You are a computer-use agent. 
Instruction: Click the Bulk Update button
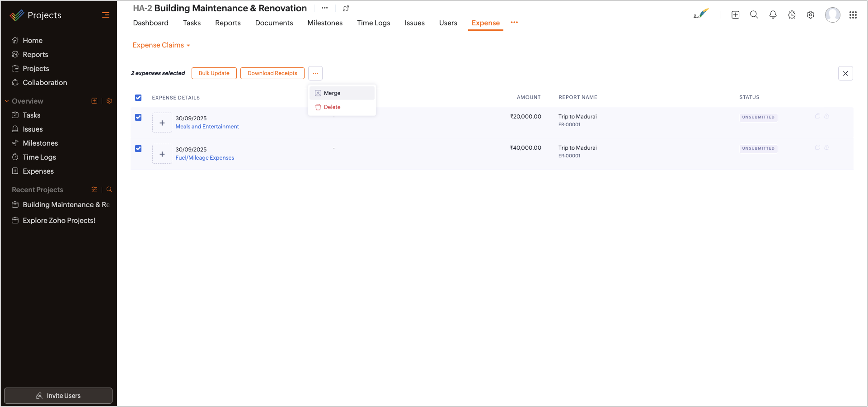tap(214, 73)
